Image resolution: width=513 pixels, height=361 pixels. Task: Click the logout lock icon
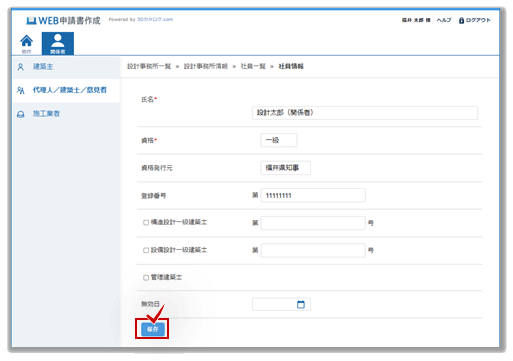[461, 20]
